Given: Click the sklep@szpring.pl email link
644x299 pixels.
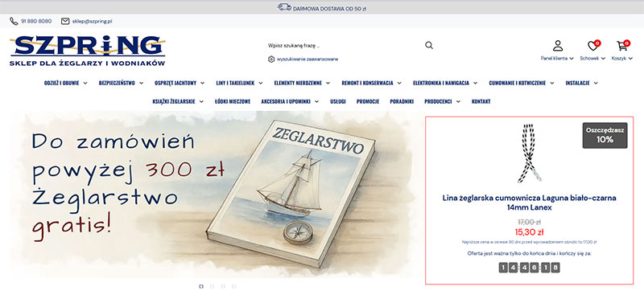Looking at the screenshot, I should click(x=92, y=21).
